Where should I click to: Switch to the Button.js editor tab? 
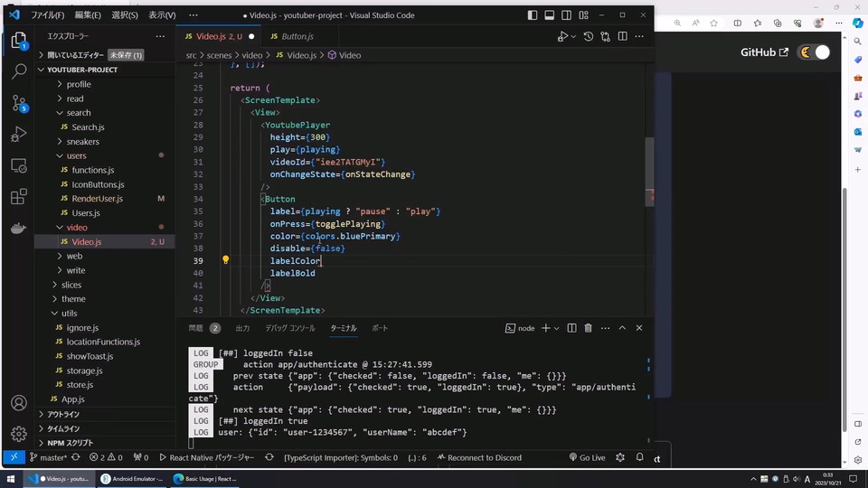pos(297,36)
